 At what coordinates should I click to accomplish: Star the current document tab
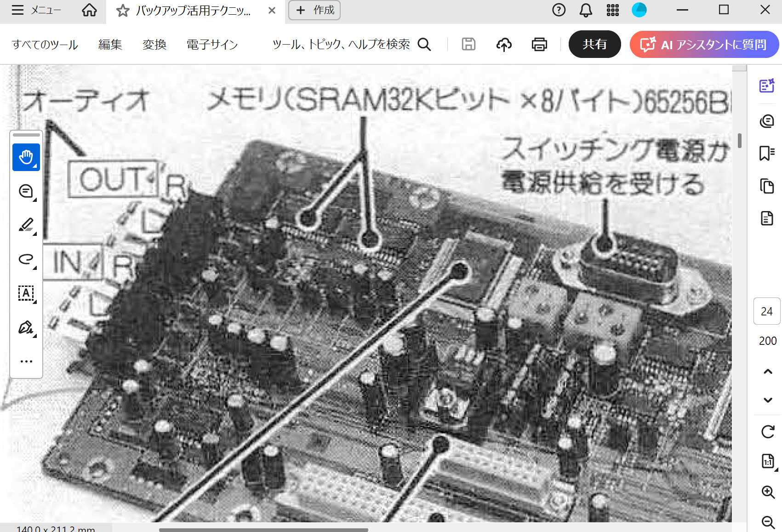click(x=123, y=11)
